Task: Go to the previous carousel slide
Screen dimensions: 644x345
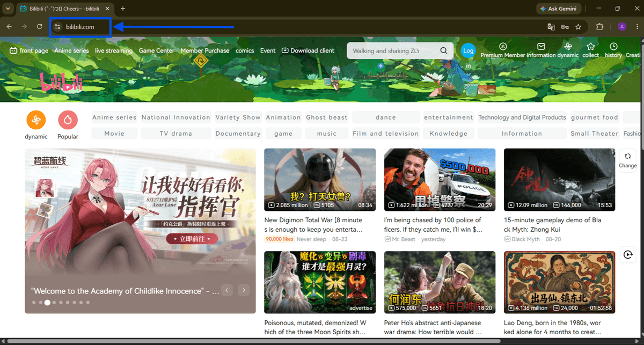Action: [227, 290]
